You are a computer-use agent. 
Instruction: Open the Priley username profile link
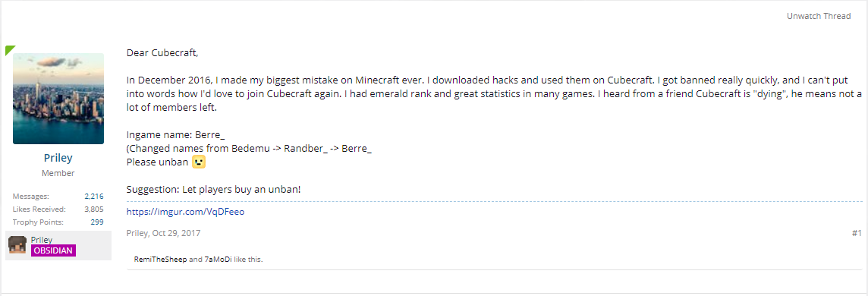point(58,158)
